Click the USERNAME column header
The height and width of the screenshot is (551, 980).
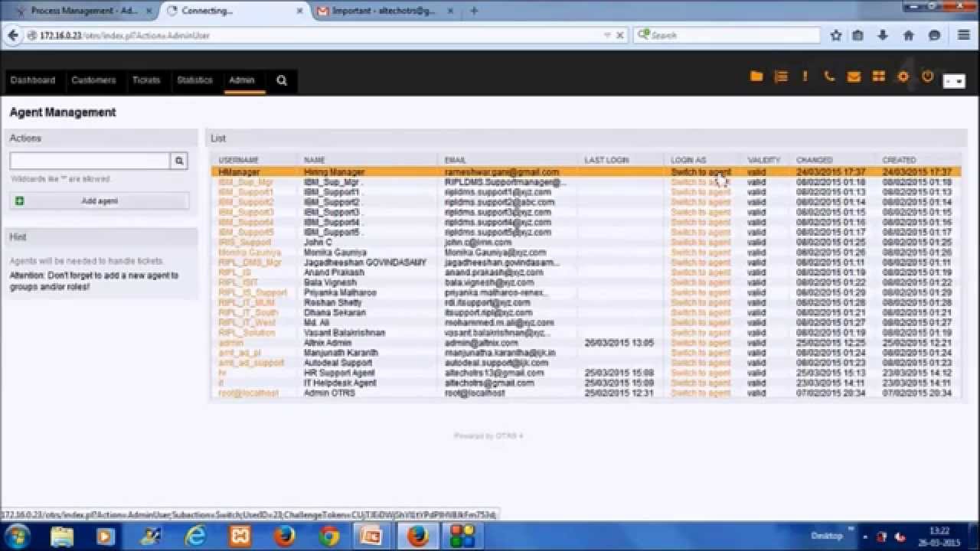click(239, 160)
